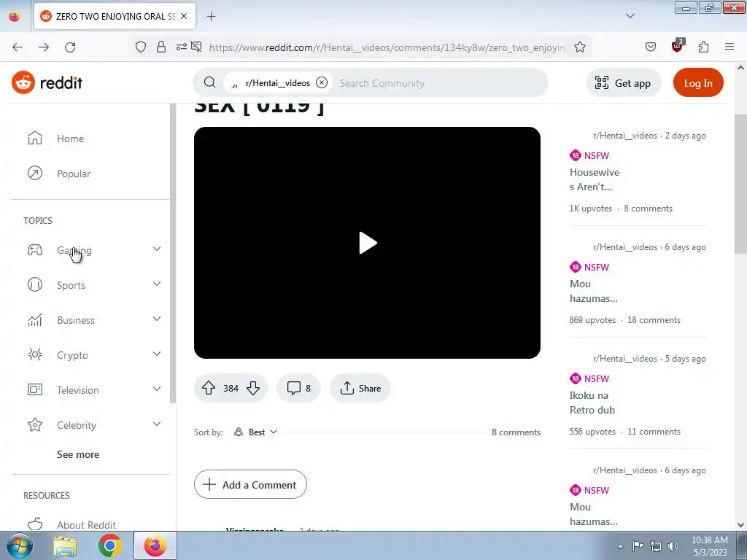Click the Reddit logo
The height and width of the screenshot is (560, 747).
(x=47, y=83)
